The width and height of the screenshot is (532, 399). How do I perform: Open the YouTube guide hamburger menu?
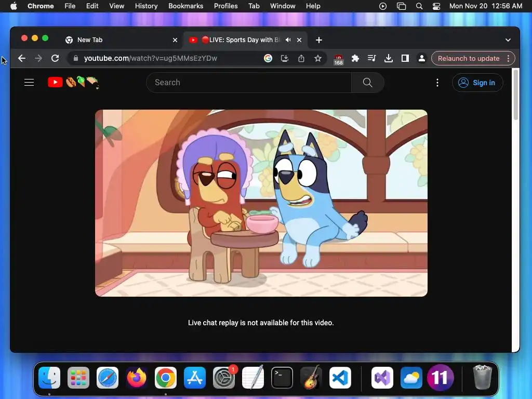(x=29, y=83)
